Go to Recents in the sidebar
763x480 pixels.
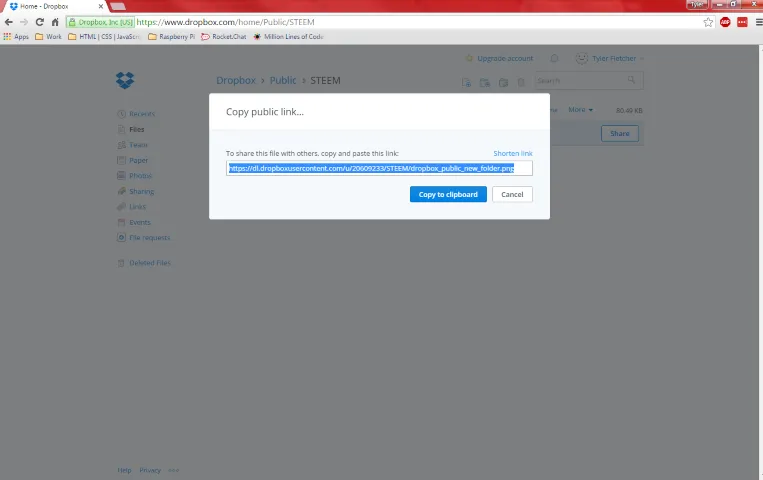coord(136,114)
